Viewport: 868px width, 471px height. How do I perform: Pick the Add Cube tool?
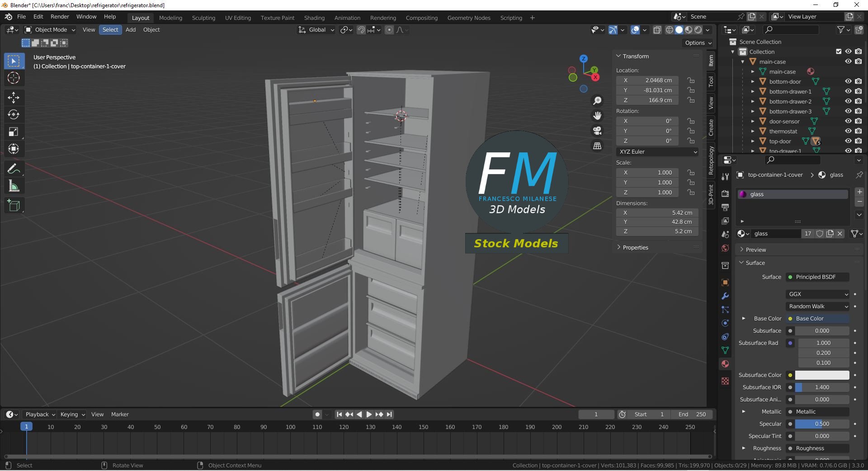(14, 206)
